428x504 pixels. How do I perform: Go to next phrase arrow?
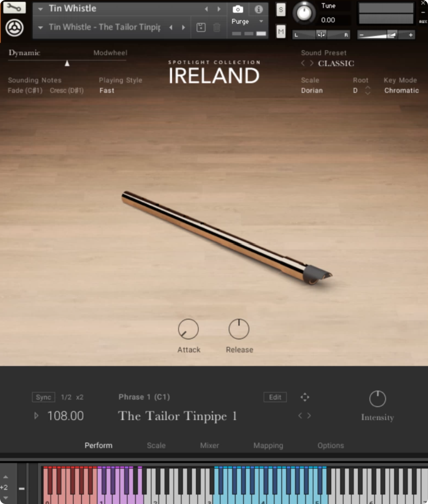click(309, 416)
